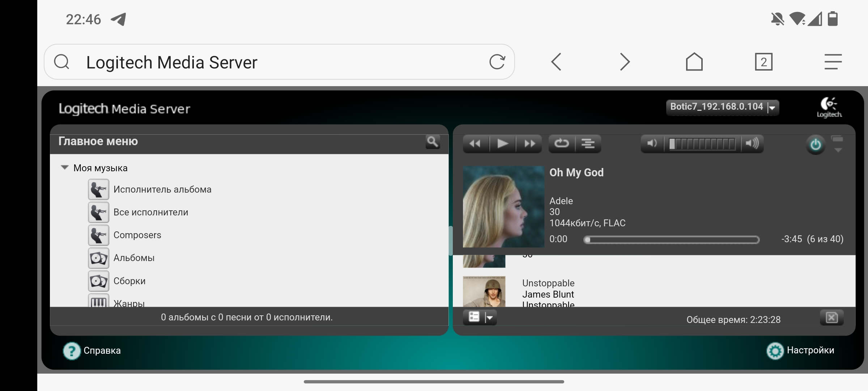Click the question mark help icon
The height and width of the screenshot is (391, 868).
(72, 351)
